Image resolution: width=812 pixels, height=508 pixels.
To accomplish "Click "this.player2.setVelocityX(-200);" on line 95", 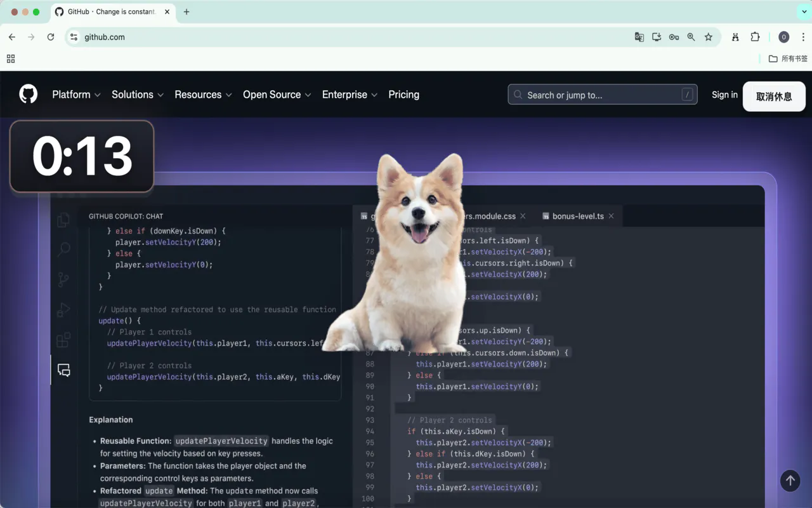I will [484, 443].
